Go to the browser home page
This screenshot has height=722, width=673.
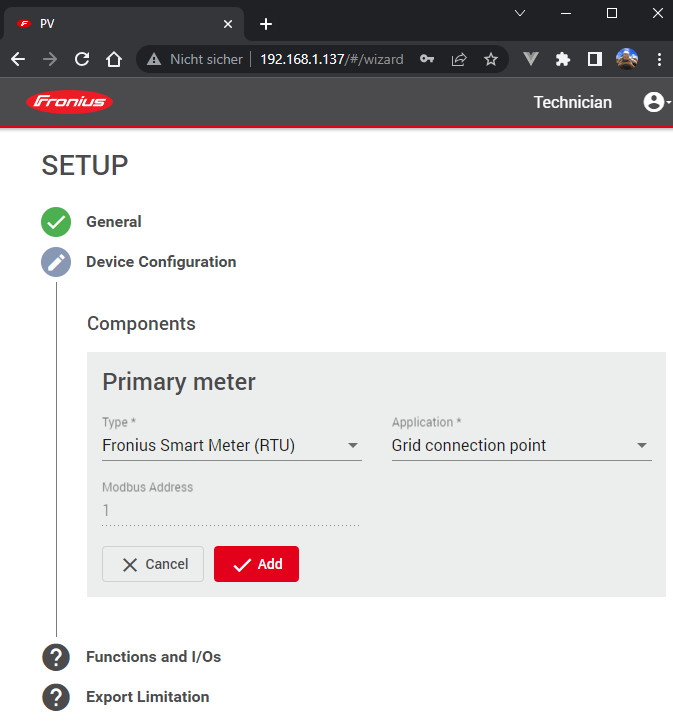click(114, 59)
